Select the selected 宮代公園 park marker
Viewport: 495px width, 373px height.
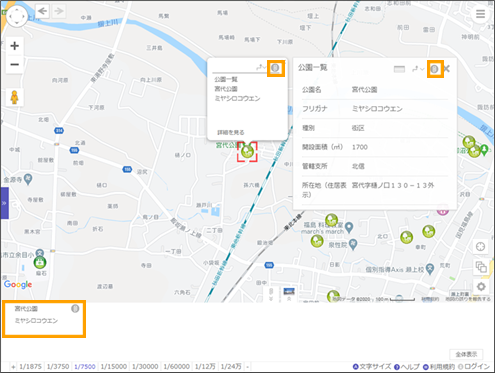(x=247, y=152)
